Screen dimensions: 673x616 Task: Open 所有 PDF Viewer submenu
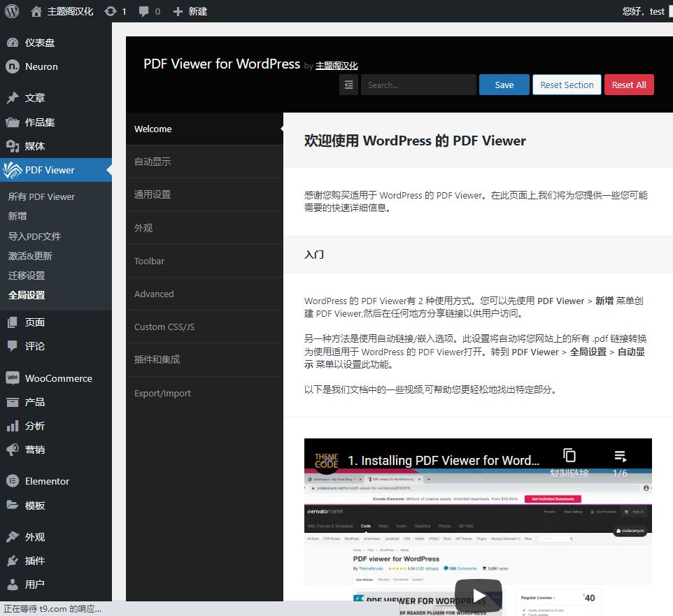tap(41, 197)
